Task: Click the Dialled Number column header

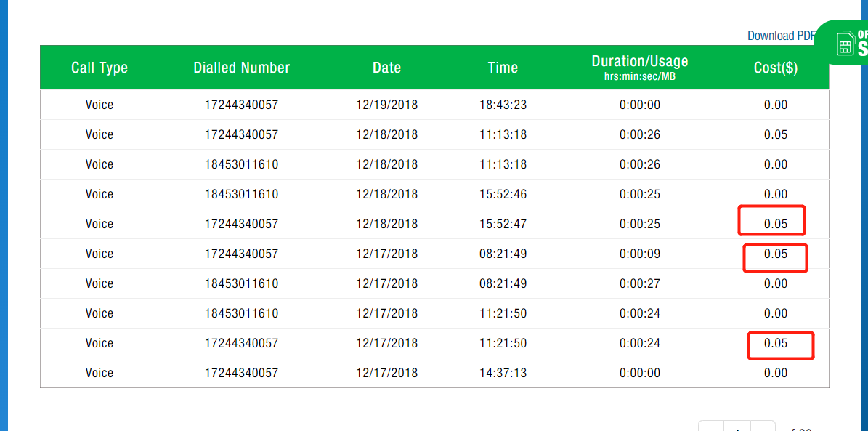Action: tap(241, 68)
